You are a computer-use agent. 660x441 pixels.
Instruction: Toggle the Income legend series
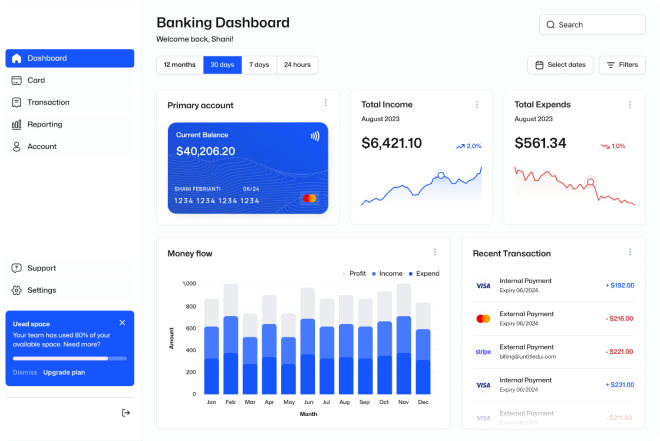point(385,272)
